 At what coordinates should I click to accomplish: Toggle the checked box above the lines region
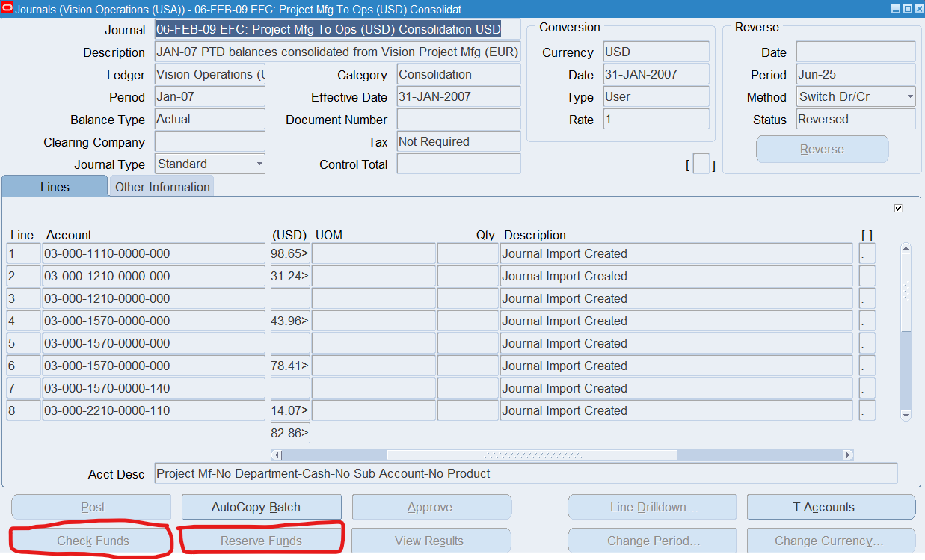point(898,208)
